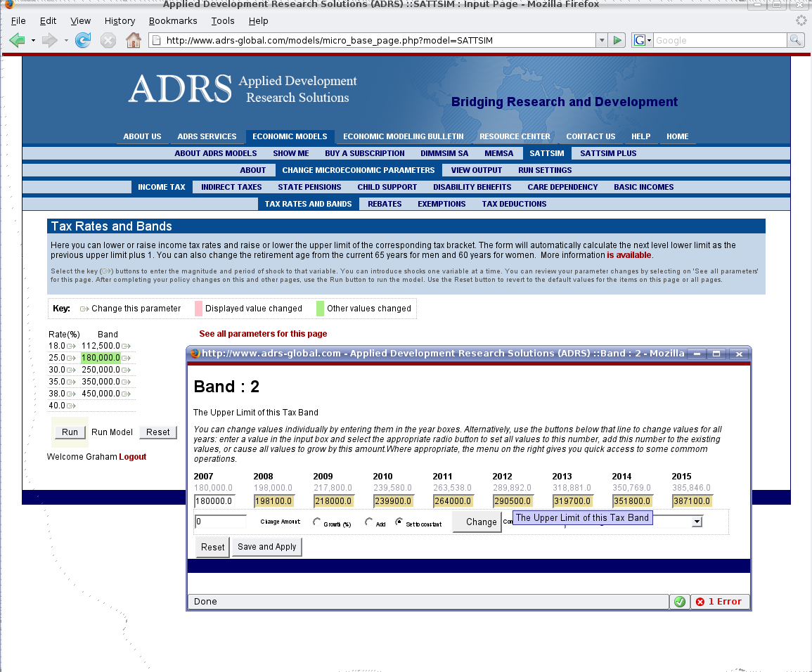Open the address bar history dropdown
The width and height of the screenshot is (812, 672).
[x=601, y=40]
